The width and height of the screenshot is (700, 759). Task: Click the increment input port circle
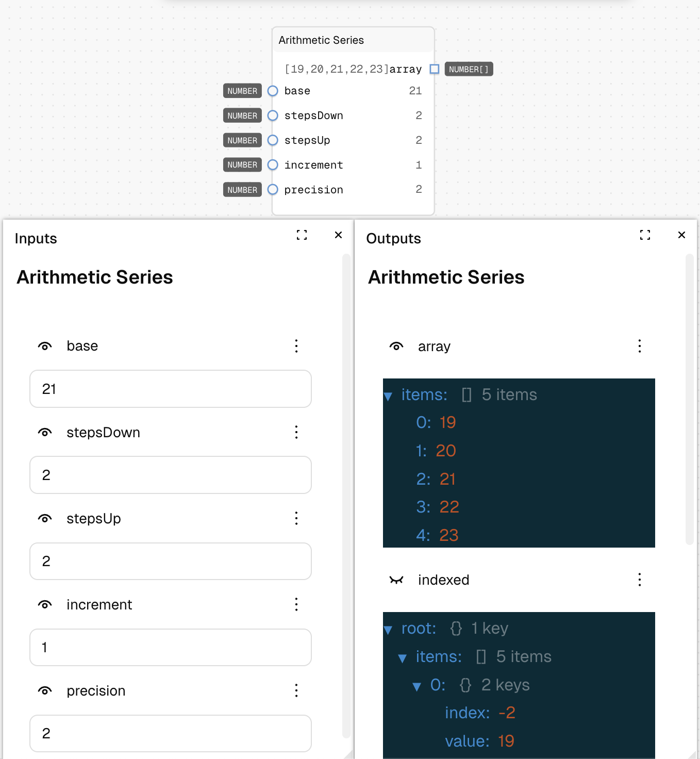click(273, 165)
